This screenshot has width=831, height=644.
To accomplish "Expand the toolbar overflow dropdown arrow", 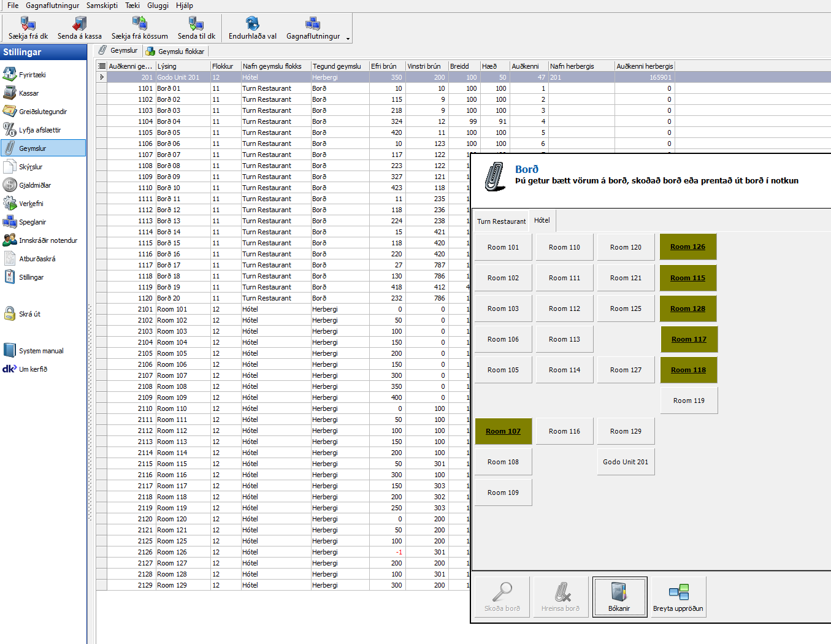I will [x=348, y=39].
